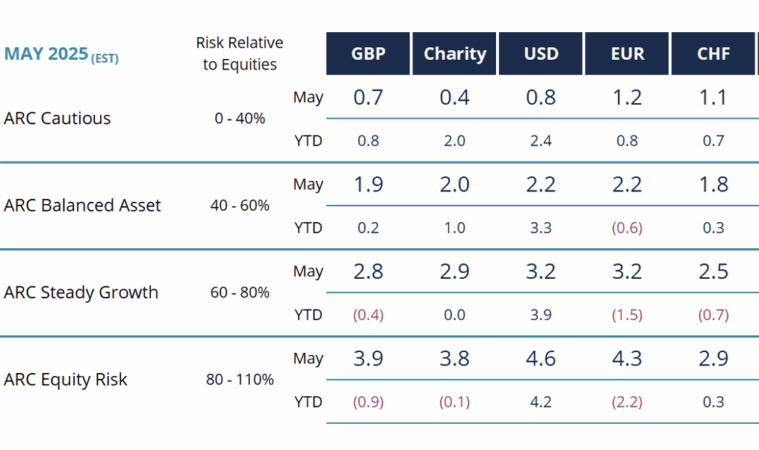Select the ARC Steady Growth row label

[x=81, y=292]
